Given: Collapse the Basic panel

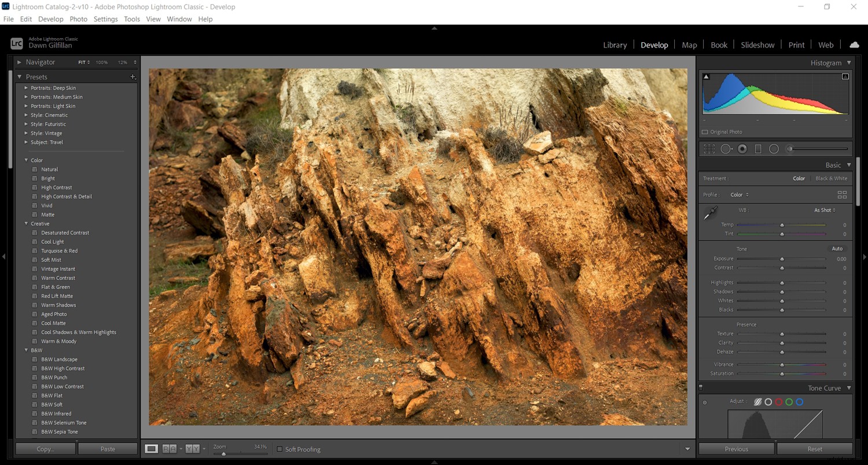Looking at the screenshot, I should (849, 164).
